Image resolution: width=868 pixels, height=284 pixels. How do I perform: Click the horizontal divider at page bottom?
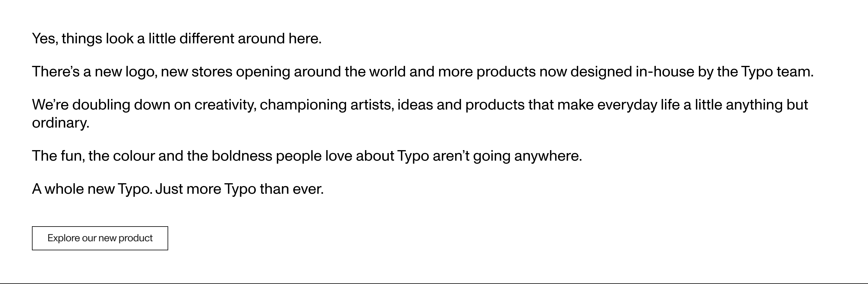[434, 282]
